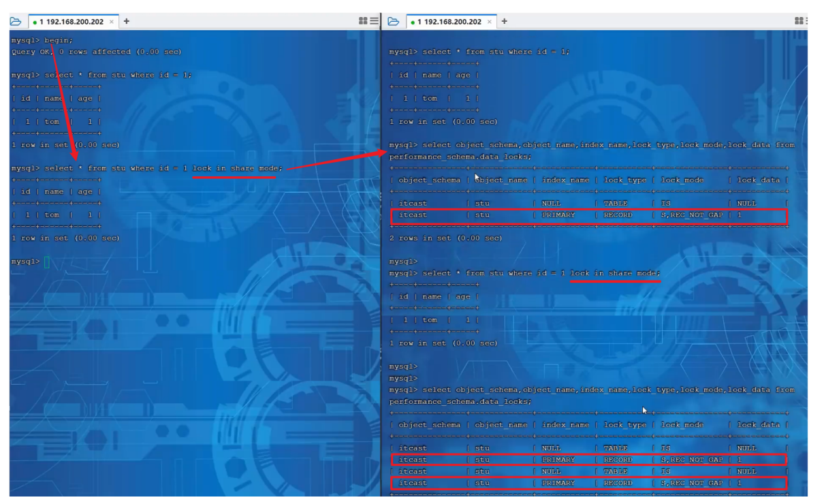The width and height of the screenshot is (824, 504).
Task: Add new tab with plus in right pane
Action: 505,21
